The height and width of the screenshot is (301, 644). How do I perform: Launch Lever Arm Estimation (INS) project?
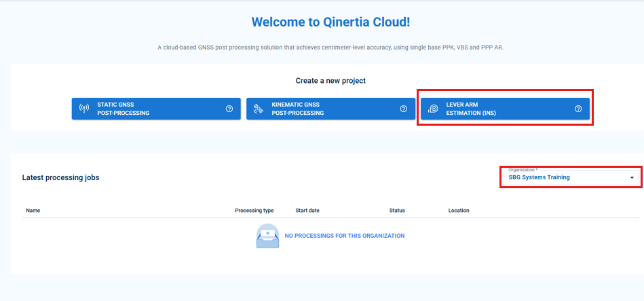tap(505, 109)
